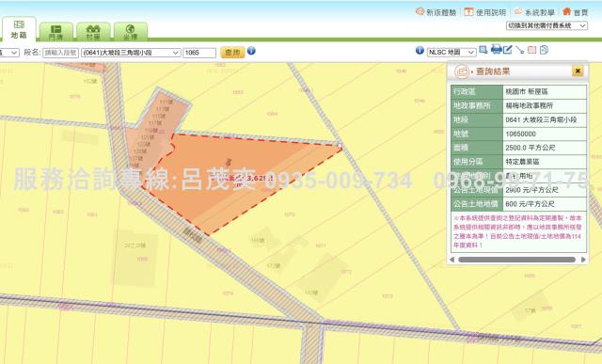The height and width of the screenshot is (364, 602).
Task: Click the 查詢結果 scrollbar left arrow
Action: click(x=452, y=260)
